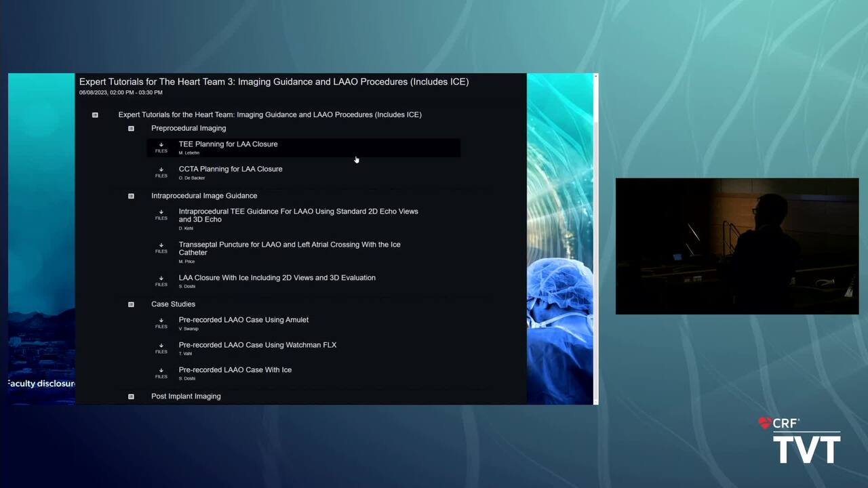The width and height of the screenshot is (868, 488).
Task: Click the session date 06/08/2023, 02:00 PM - 03:30 PM
Action: click(121, 92)
